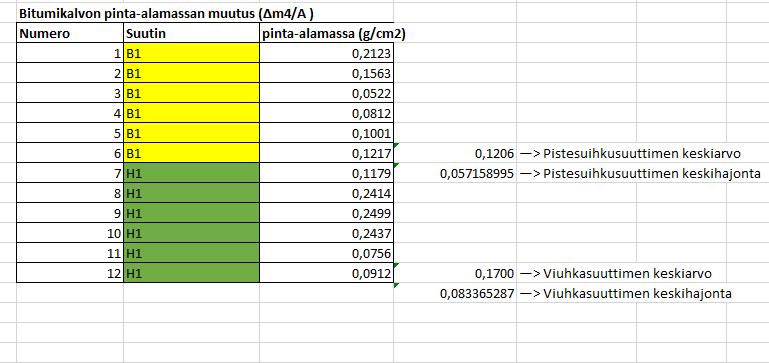Select the Numero cell containing 5
The height and width of the screenshot is (363, 769).
click(70, 133)
